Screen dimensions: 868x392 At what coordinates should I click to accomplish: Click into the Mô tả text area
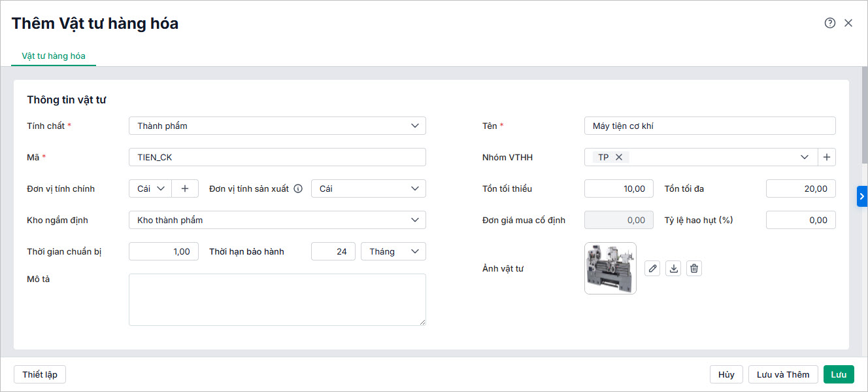point(277,300)
